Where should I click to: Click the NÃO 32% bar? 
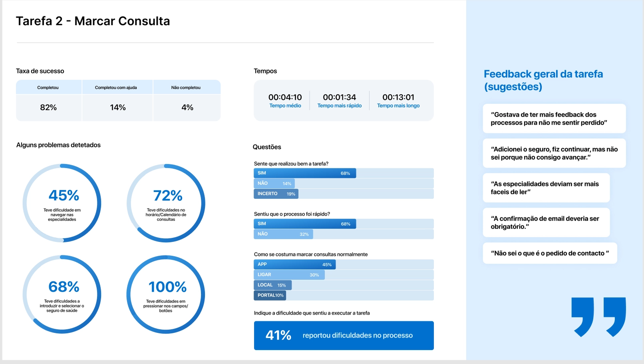(283, 234)
